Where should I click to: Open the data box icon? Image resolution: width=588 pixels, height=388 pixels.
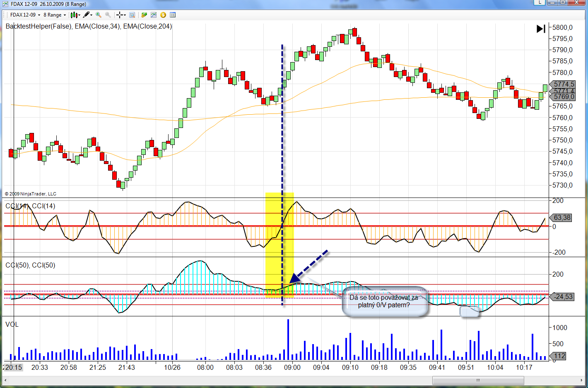(x=132, y=15)
